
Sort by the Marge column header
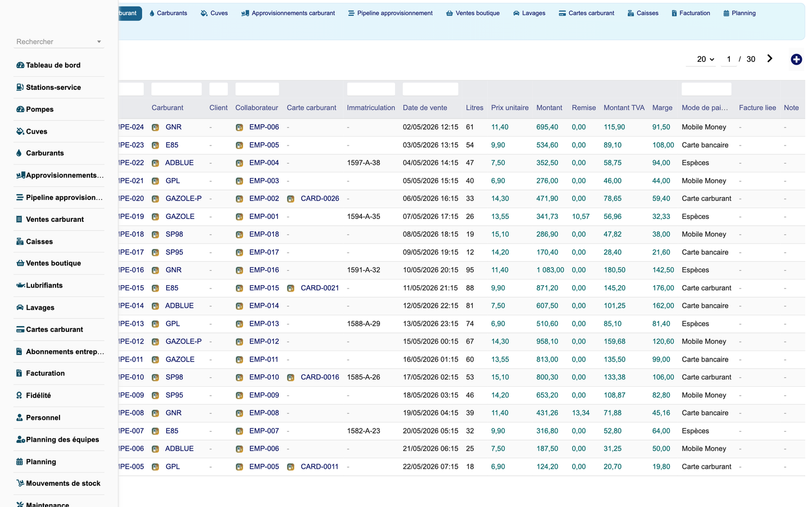(x=662, y=108)
